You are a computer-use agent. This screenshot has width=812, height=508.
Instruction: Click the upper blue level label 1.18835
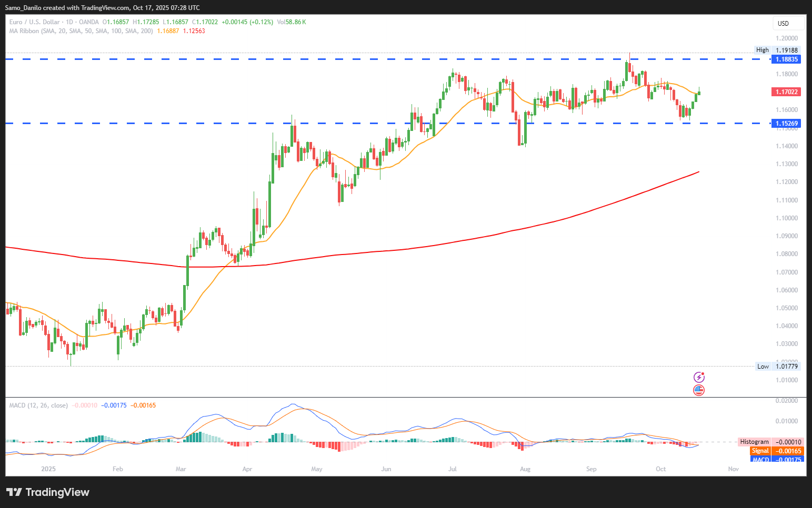786,59
